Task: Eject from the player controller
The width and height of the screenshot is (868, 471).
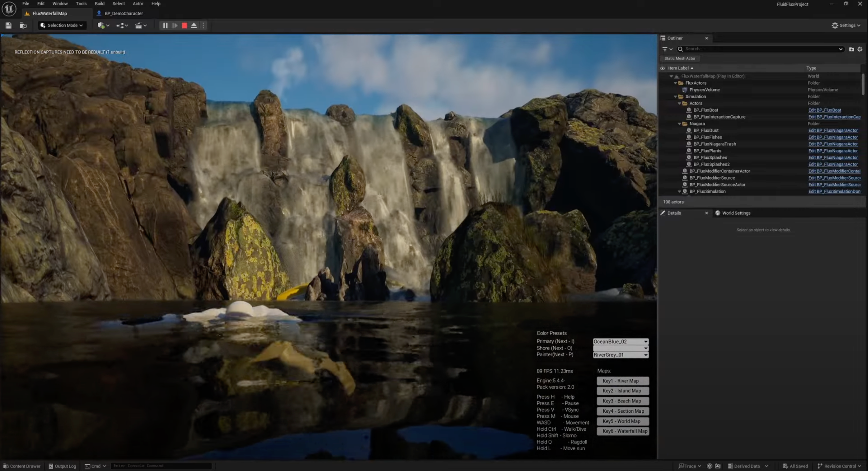Action: (x=194, y=25)
